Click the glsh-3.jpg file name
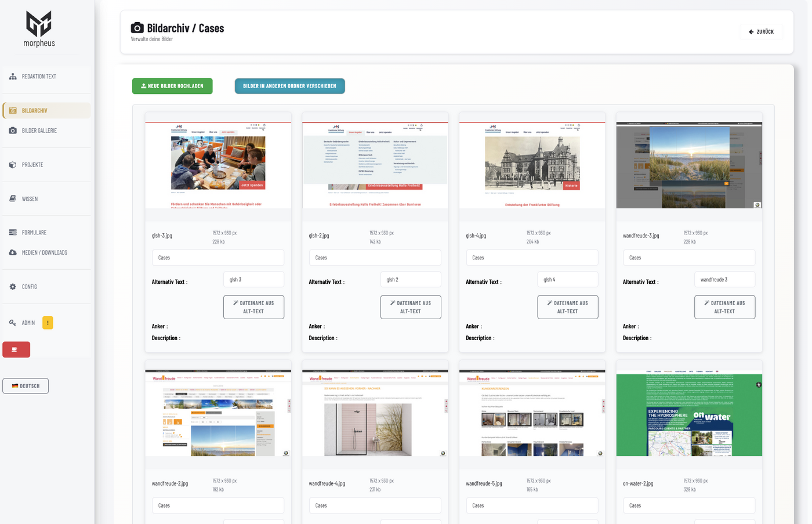Screen dimensions: 812x524 (x=162, y=236)
